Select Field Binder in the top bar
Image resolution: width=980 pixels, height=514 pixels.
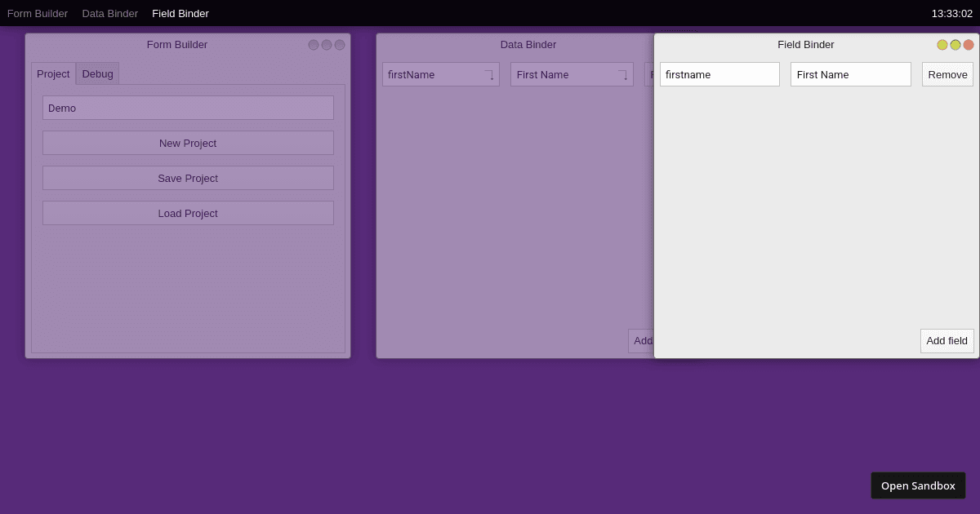(x=180, y=13)
